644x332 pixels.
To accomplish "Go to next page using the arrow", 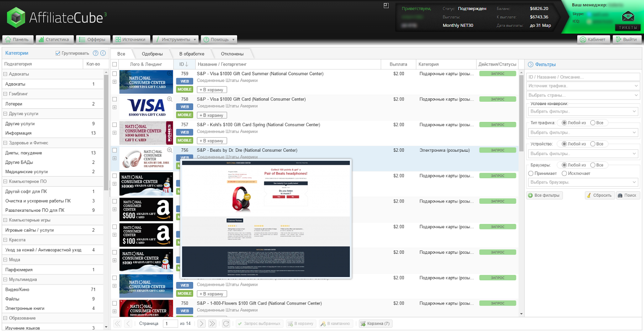I will pos(202,324).
